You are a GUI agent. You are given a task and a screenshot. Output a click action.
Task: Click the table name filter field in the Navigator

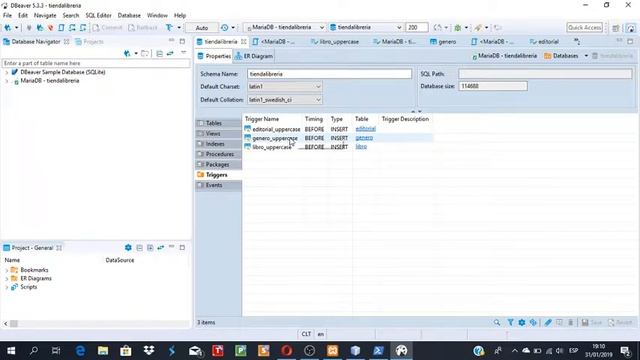(96, 63)
